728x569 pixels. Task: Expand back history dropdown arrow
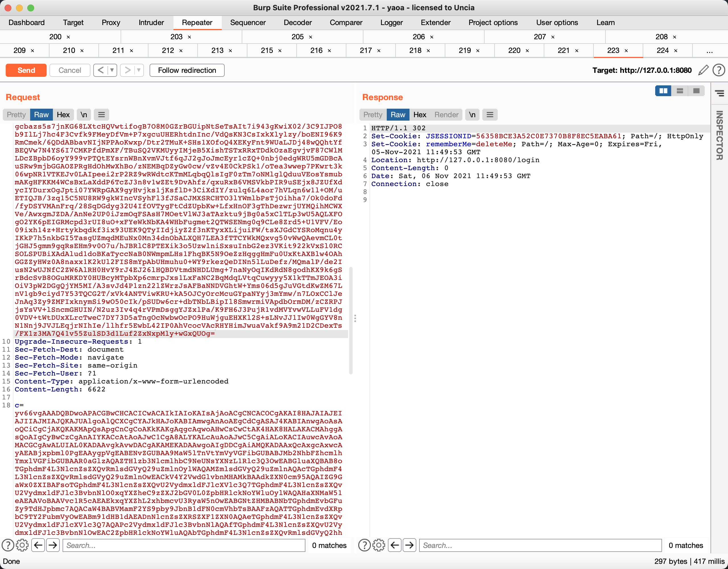tap(112, 70)
